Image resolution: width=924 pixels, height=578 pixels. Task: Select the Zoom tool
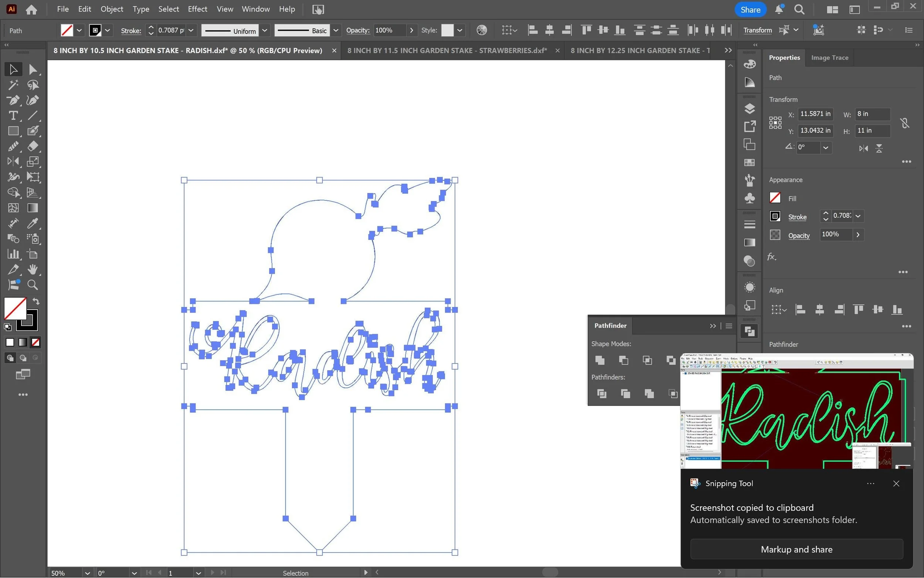pos(33,285)
